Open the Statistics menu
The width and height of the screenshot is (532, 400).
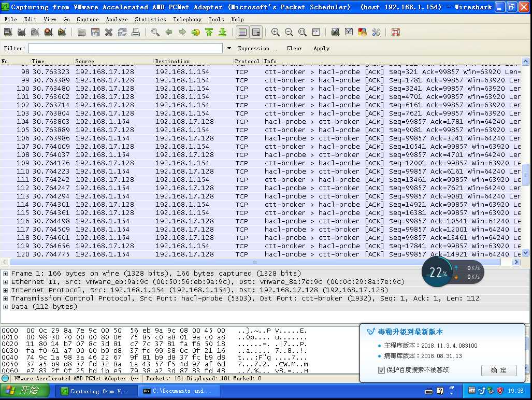pyautogui.click(x=150, y=19)
